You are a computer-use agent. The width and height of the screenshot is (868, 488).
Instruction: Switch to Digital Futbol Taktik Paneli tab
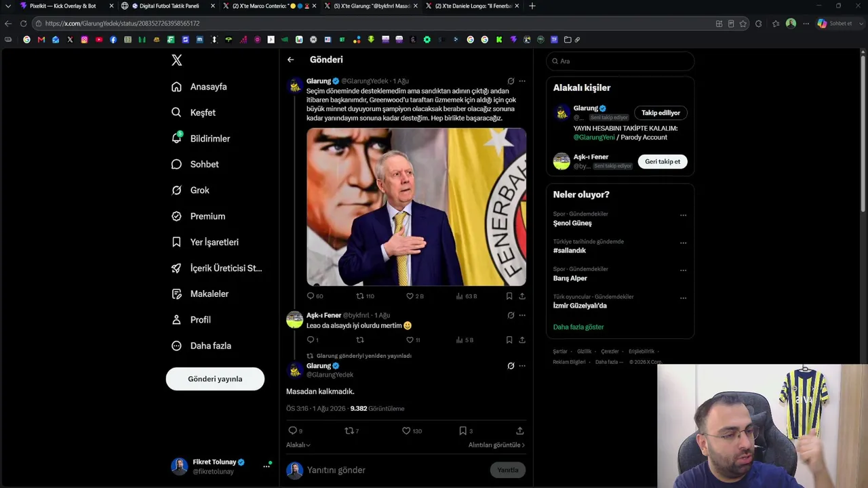(x=169, y=6)
